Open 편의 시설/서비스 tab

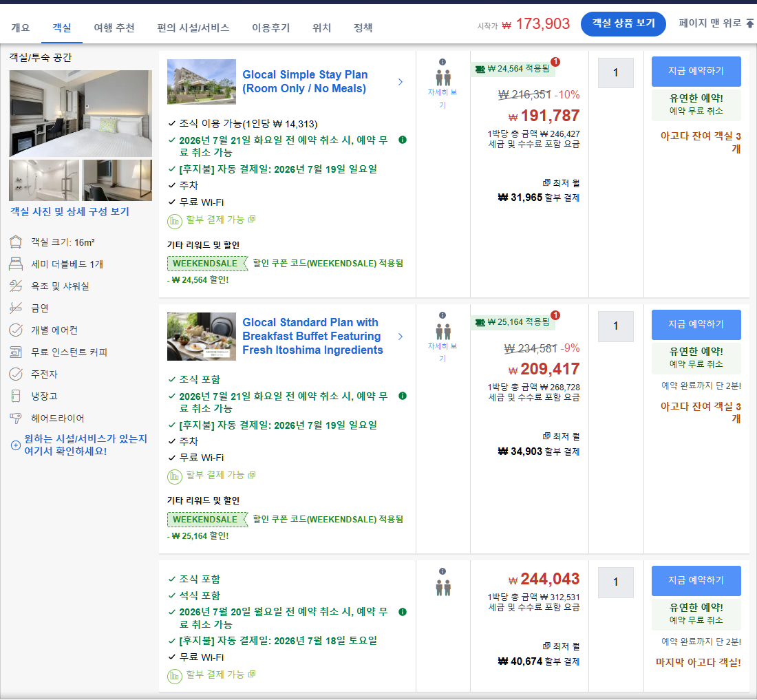(193, 28)
